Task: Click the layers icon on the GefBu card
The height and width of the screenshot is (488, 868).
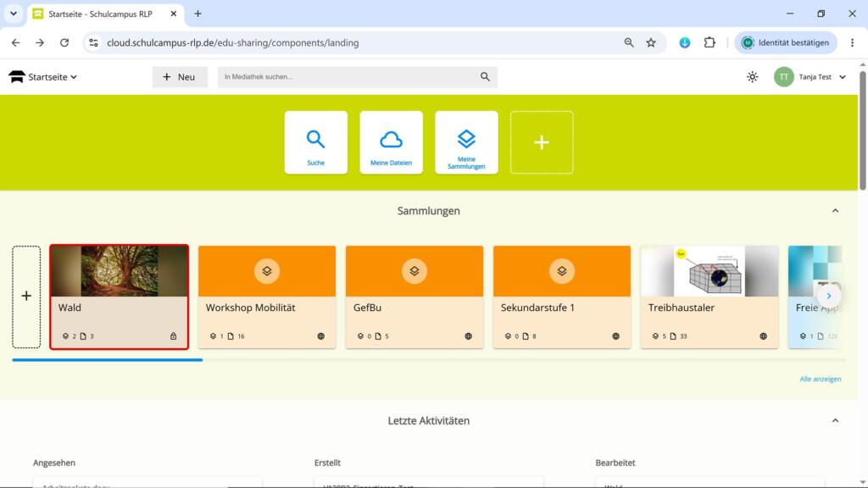Action: point(414,271)
